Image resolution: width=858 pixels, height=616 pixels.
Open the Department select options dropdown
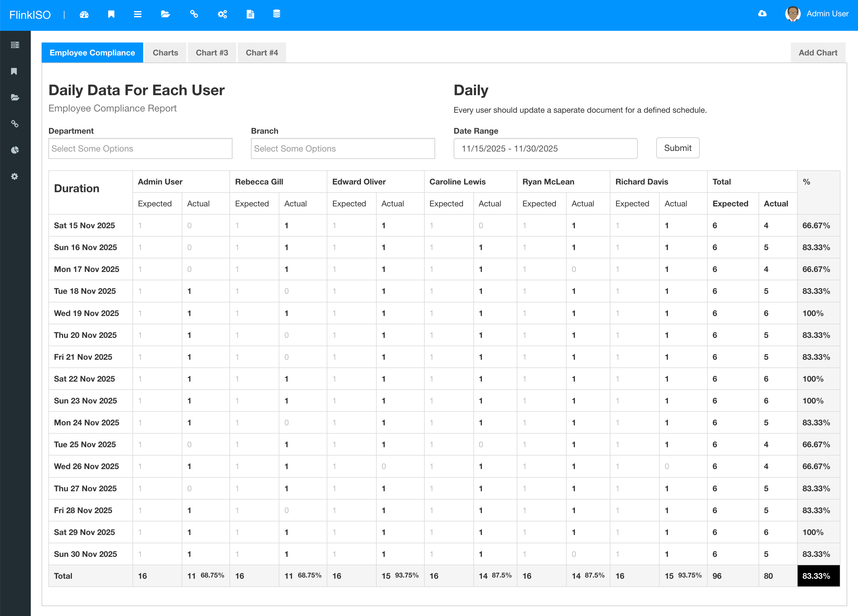click(140, 148)
